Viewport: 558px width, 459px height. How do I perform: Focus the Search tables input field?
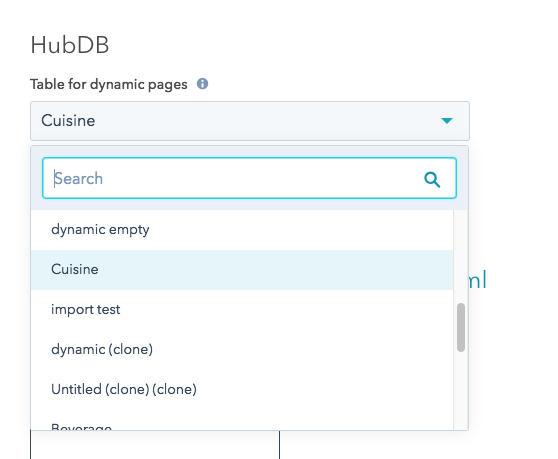pos(249,178)
